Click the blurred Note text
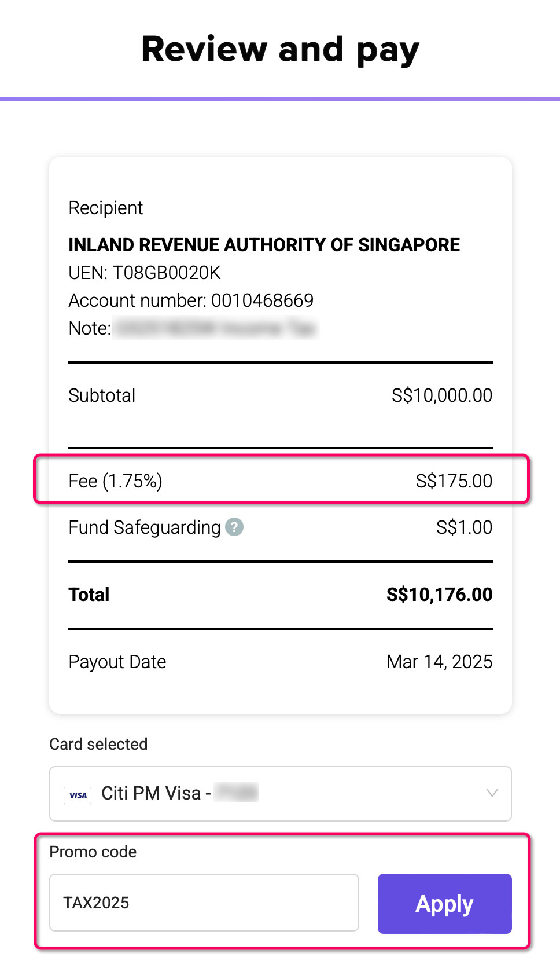Image resolution: width=560 pixels, height=979 pixels. (215, 328)
